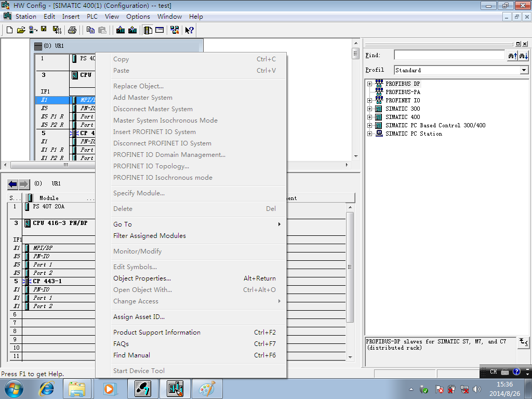Open Configure Network from the toolbar
532x399 pixels.
[x=175, y=30]
